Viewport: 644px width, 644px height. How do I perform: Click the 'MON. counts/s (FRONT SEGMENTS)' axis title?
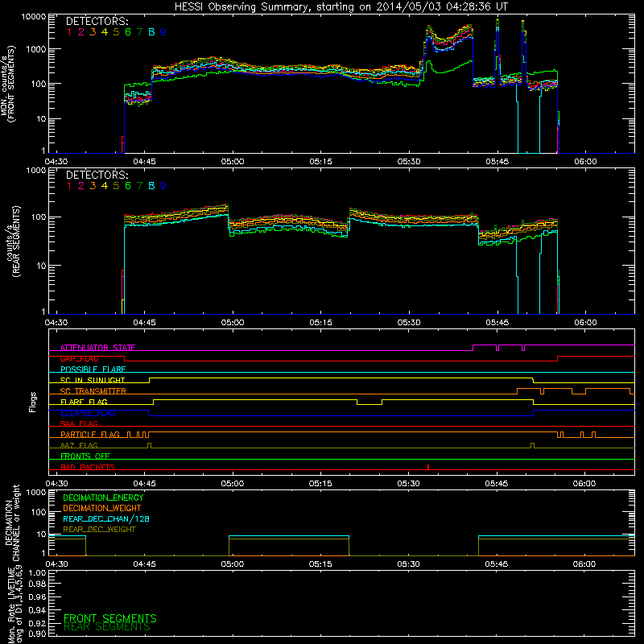coord(7,85)
